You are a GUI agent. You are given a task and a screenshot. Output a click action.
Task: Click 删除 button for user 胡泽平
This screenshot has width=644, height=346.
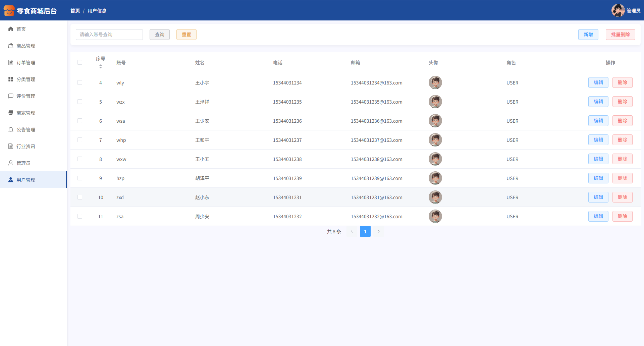click(x=622, y=178)
